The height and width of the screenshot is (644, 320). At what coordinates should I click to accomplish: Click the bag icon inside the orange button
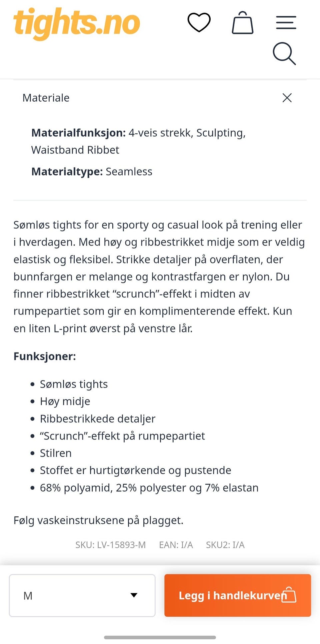tap(289, 595)
